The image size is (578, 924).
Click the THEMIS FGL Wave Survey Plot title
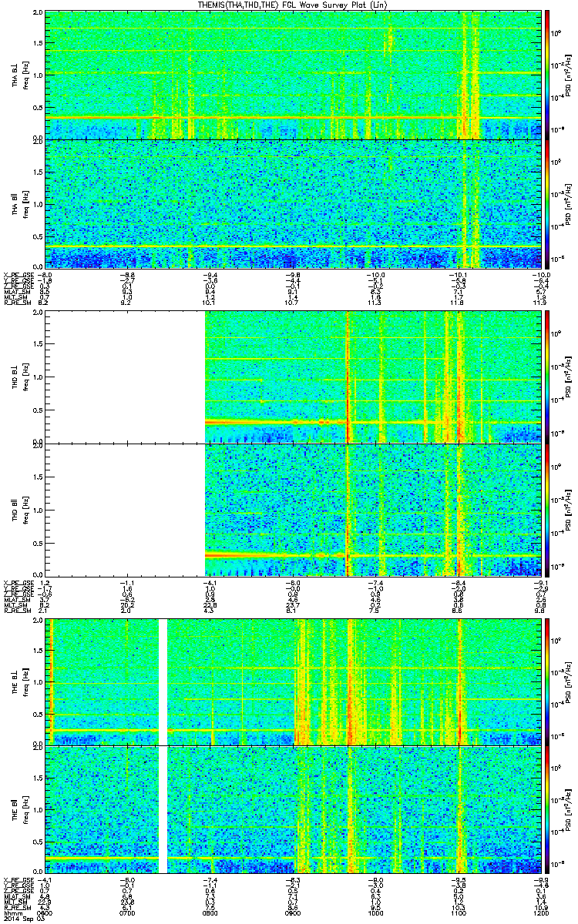pos(293,5)
